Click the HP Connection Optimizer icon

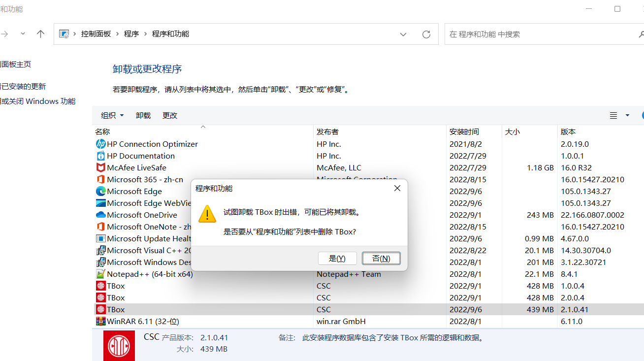pyautogui.click(x=101, y=144)
